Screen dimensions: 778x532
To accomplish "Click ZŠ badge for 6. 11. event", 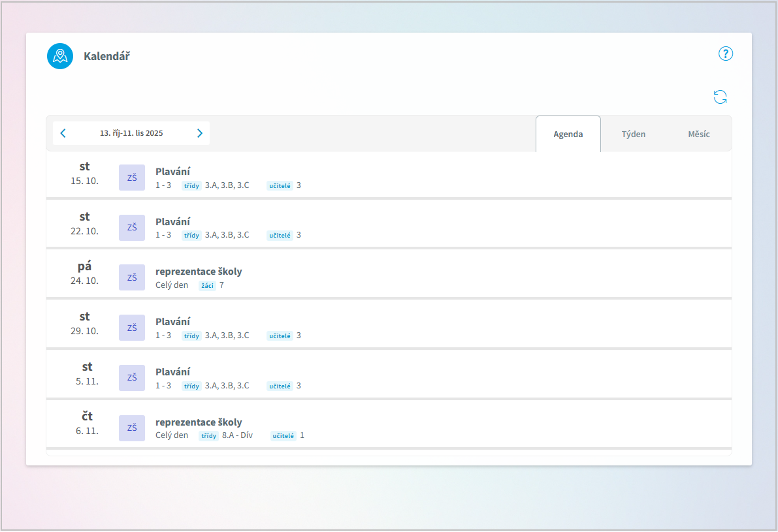I will click(x=132, y=428).
